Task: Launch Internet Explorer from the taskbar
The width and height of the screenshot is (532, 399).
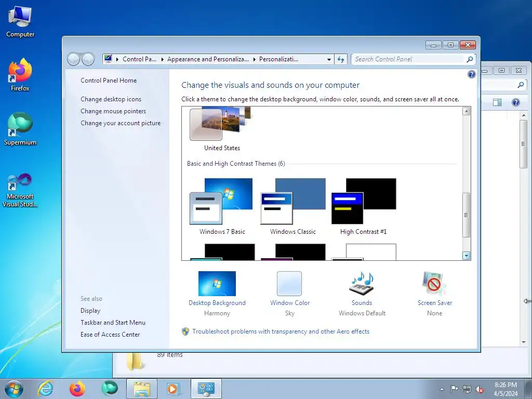Action: (x=46, y=389)
